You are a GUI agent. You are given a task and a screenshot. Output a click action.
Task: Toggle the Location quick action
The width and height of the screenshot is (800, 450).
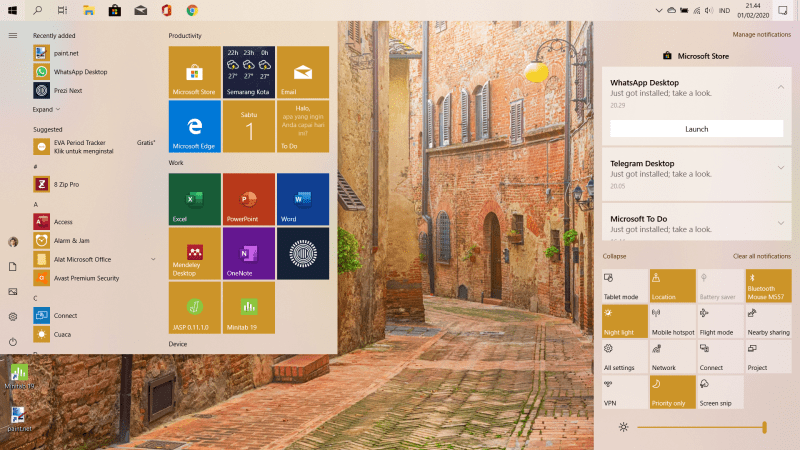pos(672,284)
